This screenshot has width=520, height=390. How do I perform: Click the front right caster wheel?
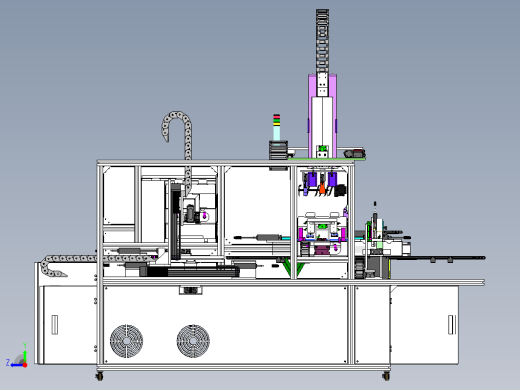coord(386,376)
